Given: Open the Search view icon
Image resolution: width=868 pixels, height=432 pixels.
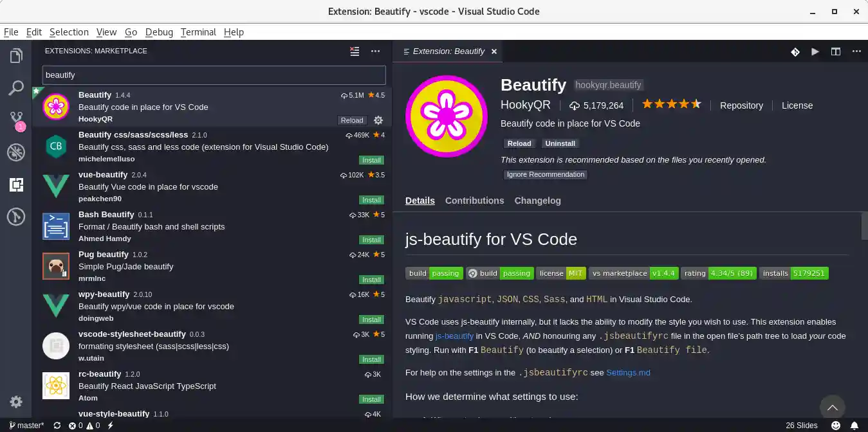Looking at the screenshot, I should click(16, 88).
